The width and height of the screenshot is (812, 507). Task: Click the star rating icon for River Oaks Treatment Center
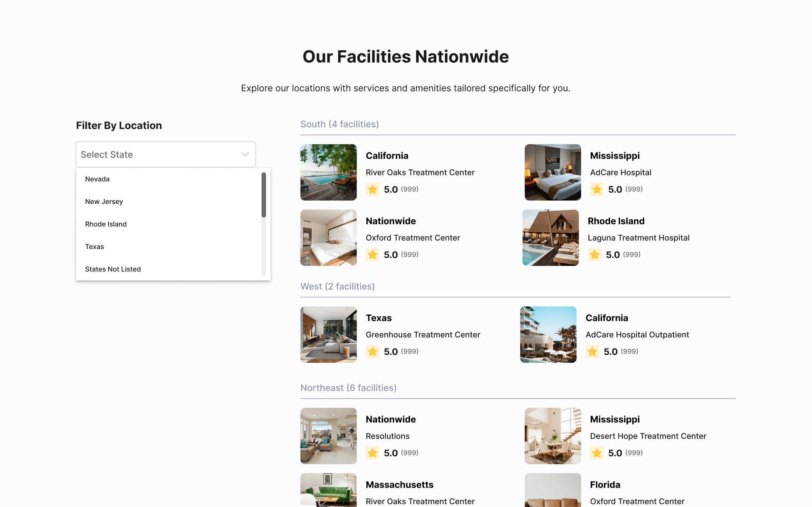tap(372, 189)
